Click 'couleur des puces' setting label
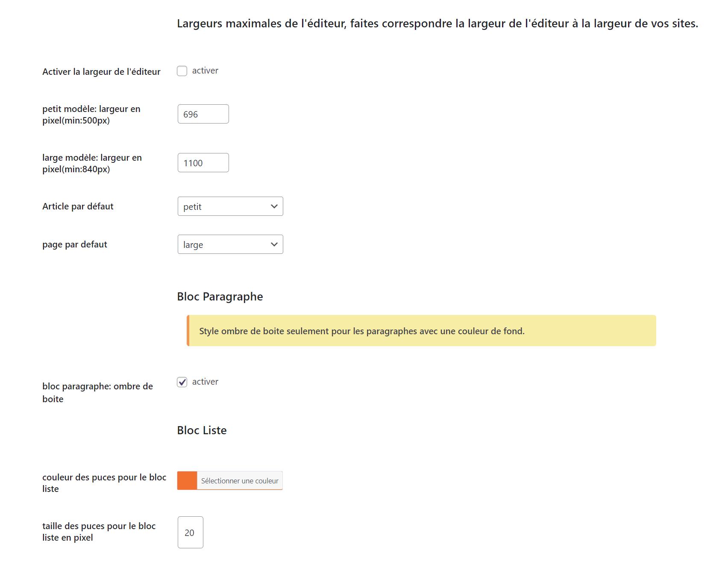This screenshot has width=728, height=568. coord(104,483)
